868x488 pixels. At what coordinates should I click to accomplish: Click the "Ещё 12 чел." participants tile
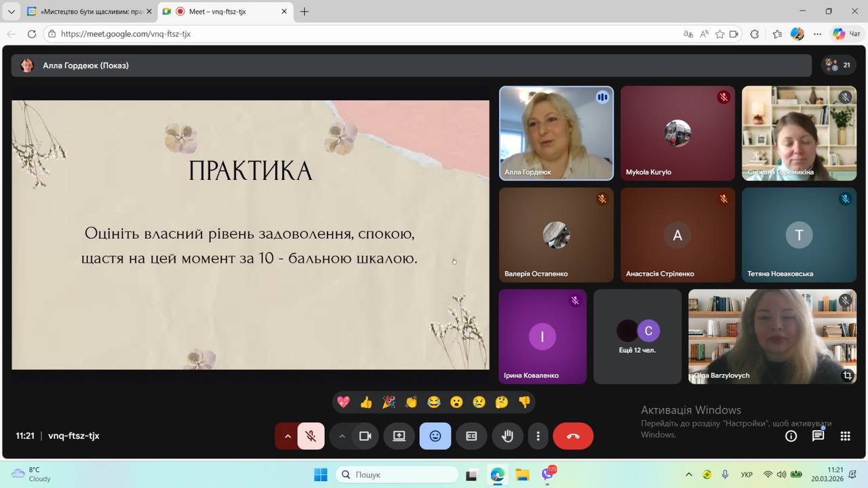[x=637, y=337]
